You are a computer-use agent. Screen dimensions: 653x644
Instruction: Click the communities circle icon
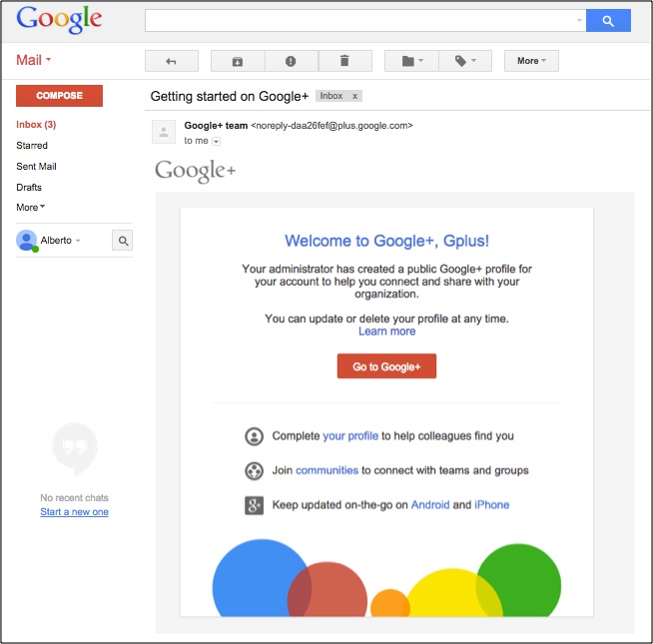[254, 471]
